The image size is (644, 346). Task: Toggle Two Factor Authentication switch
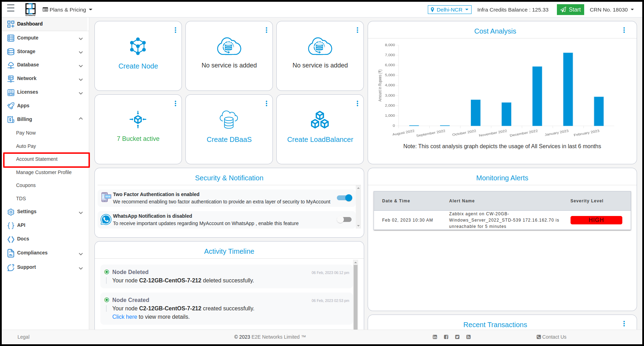tap(345, 198)
